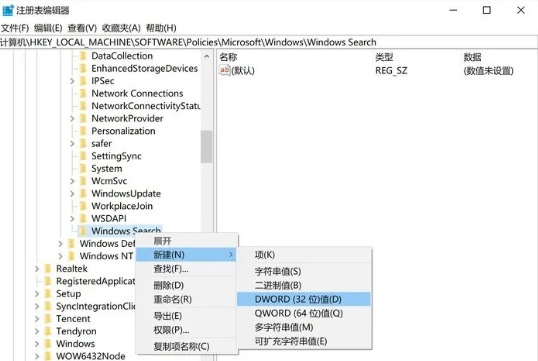538x361 pixels.
Task: Expand the IPSec tree node
Action: point(72,81)
